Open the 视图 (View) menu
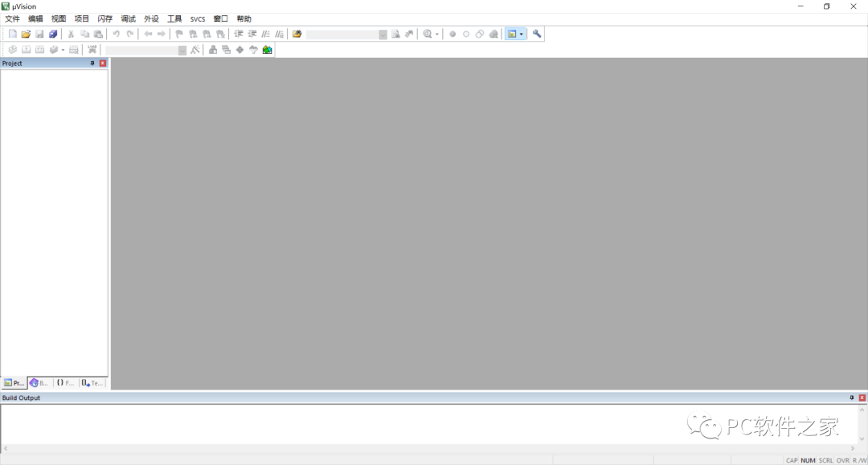This screenshot has height=465, width=868. 59,18
